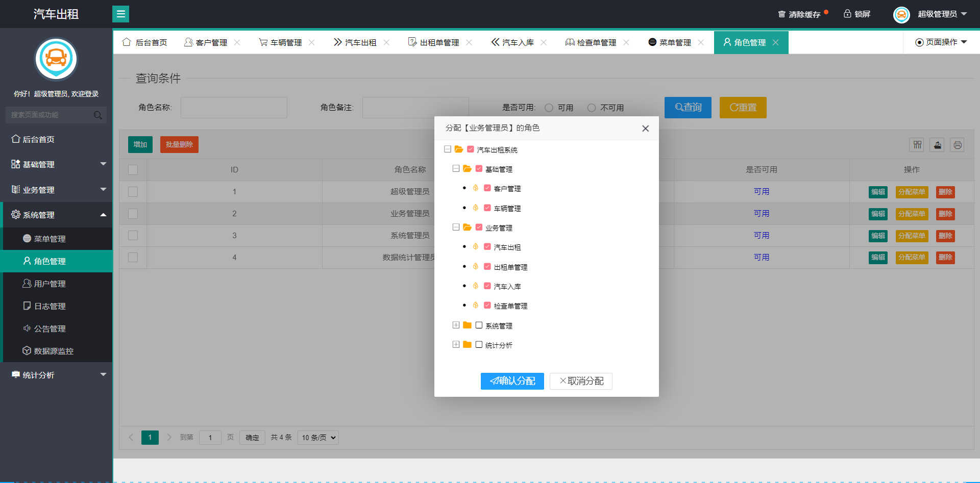The image size is (980, 483).
Task: Close the 汽车出租 tab
Action: [x=386, y=42]
